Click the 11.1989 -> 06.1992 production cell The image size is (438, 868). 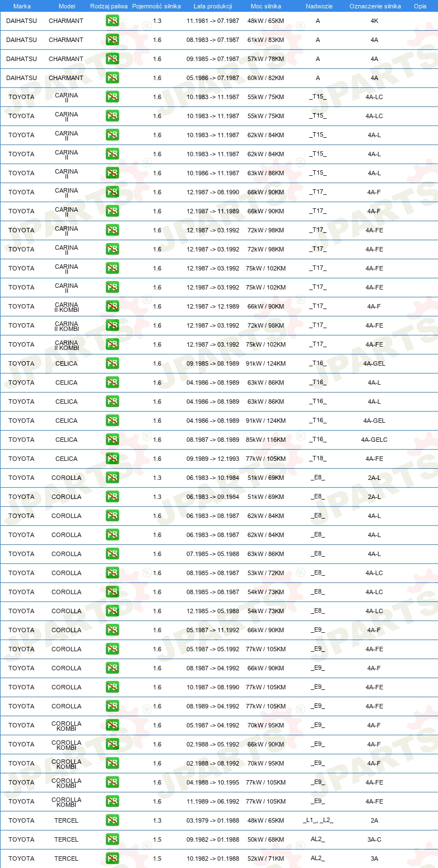pos(213,801)
